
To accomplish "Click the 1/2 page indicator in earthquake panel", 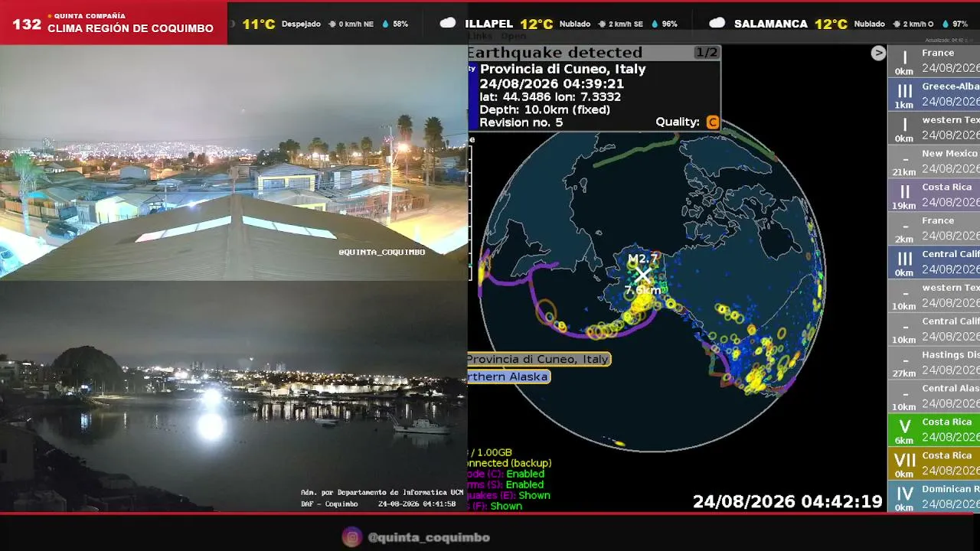I will [706, 53].
